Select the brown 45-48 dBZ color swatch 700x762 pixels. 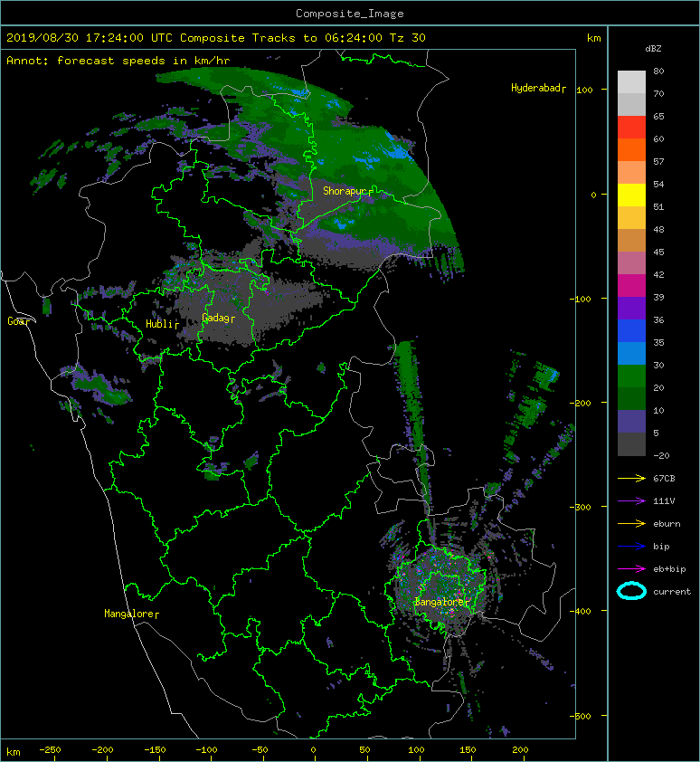(631, 240)
